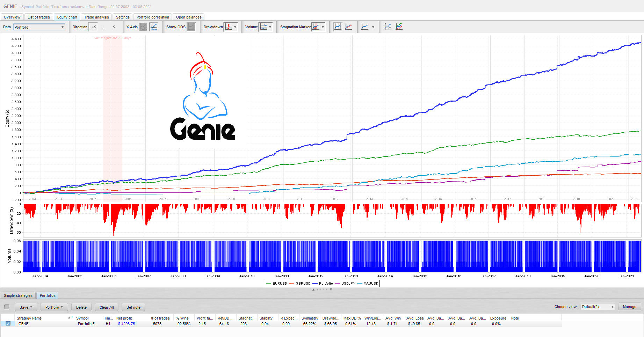
Task: Click the blue line chart type icon
Action: coord(365,27)
